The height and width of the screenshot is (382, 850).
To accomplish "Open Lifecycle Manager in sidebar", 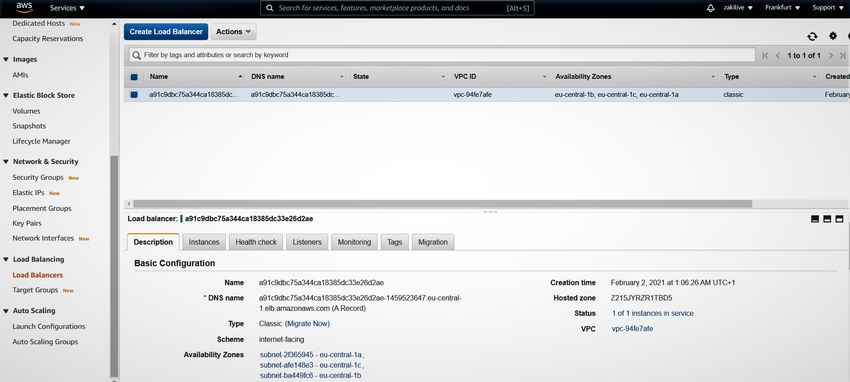I will (41, 141).
